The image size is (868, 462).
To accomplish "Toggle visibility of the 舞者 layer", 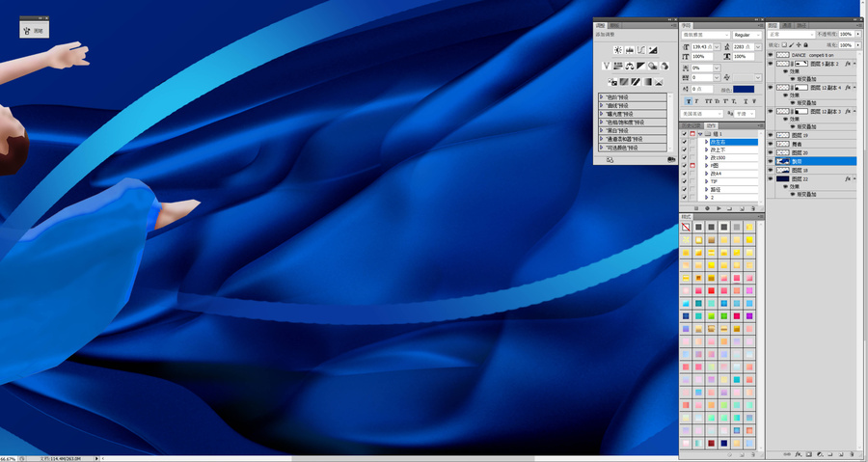I will [770, 144].
